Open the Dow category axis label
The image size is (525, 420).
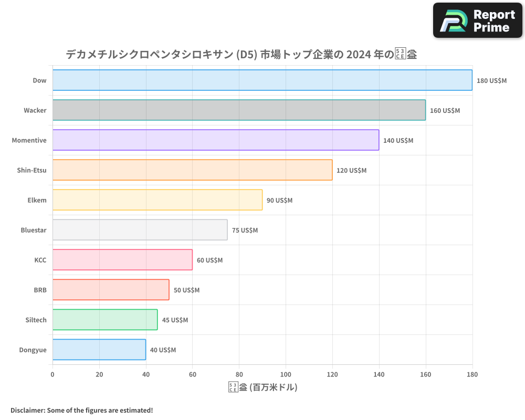click(x=39, y=80)
